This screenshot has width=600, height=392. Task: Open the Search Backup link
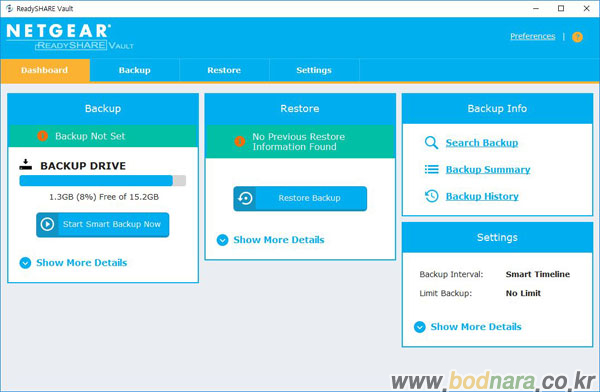482,143
